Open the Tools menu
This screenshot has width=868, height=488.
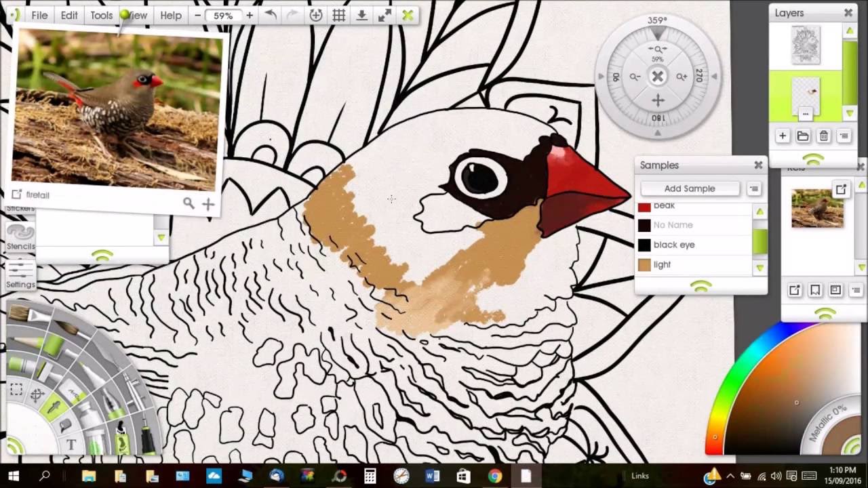pos(102,15)
